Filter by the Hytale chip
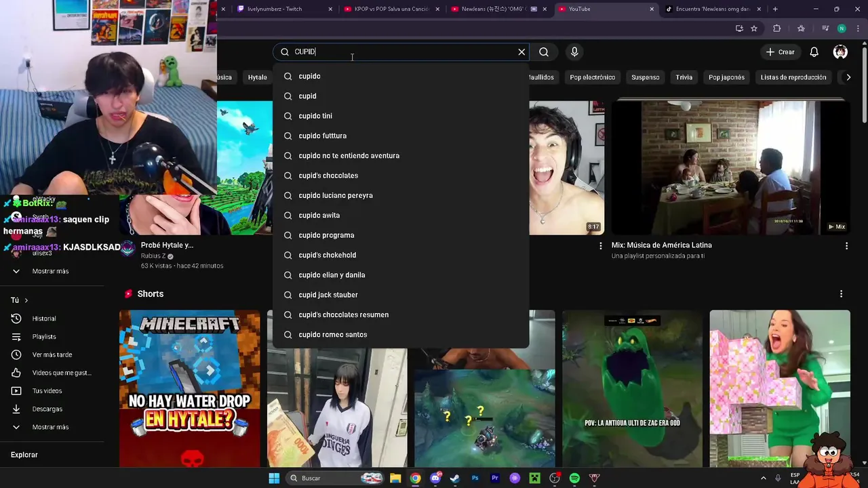Image resolution: width=868 pixels, height=488 pixels. tap(257, 77)
